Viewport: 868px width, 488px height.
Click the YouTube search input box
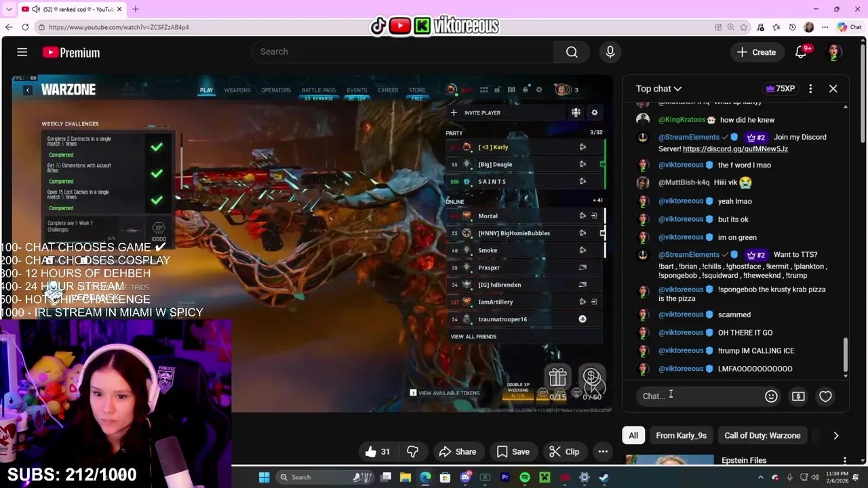pyautogui.click(x=402, y=52)
